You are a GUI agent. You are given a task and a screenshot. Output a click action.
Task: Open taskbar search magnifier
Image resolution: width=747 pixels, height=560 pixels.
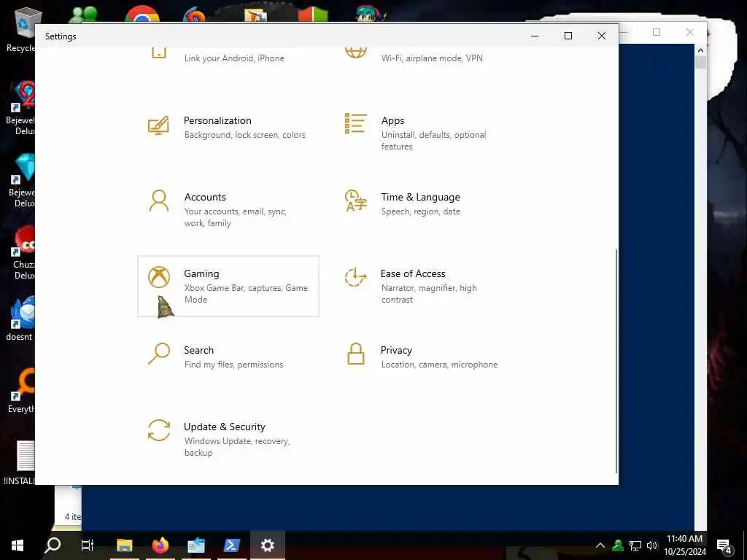coord(53,545)
